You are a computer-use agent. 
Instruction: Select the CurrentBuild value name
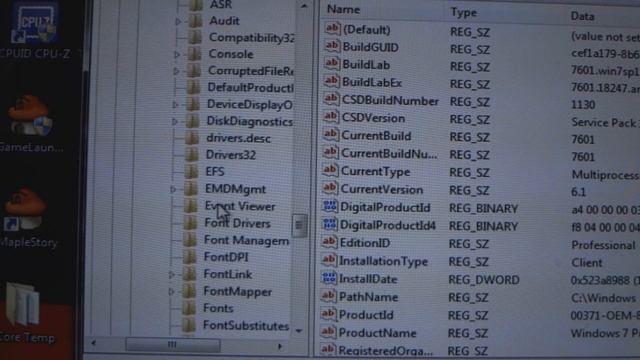tap(376, 136)
